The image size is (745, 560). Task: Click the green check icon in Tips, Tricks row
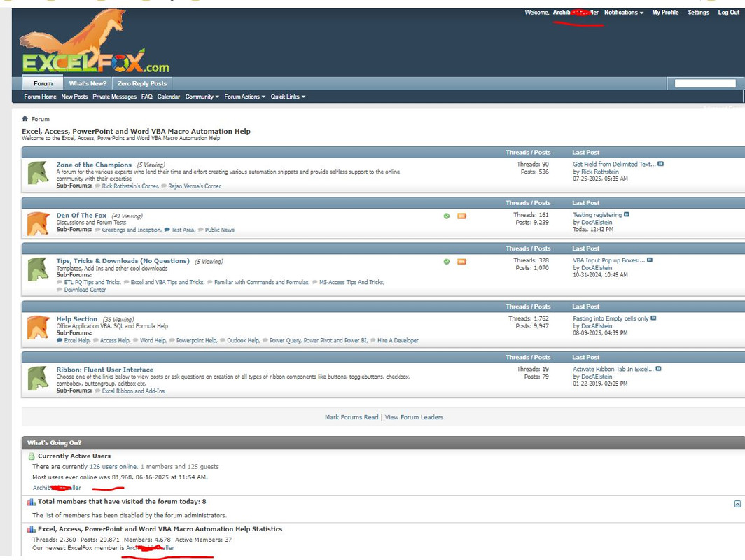click(x=447, y=262)
